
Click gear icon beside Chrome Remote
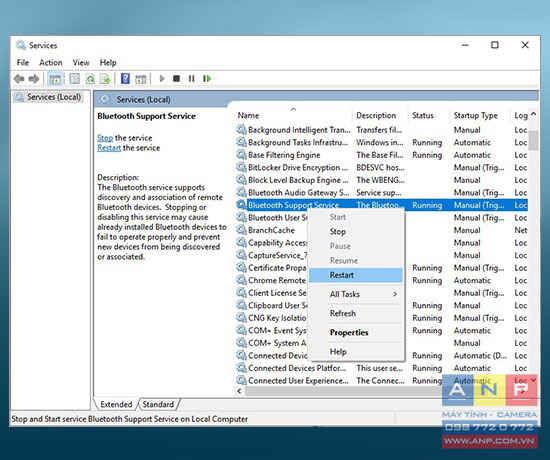pos(241,280)
